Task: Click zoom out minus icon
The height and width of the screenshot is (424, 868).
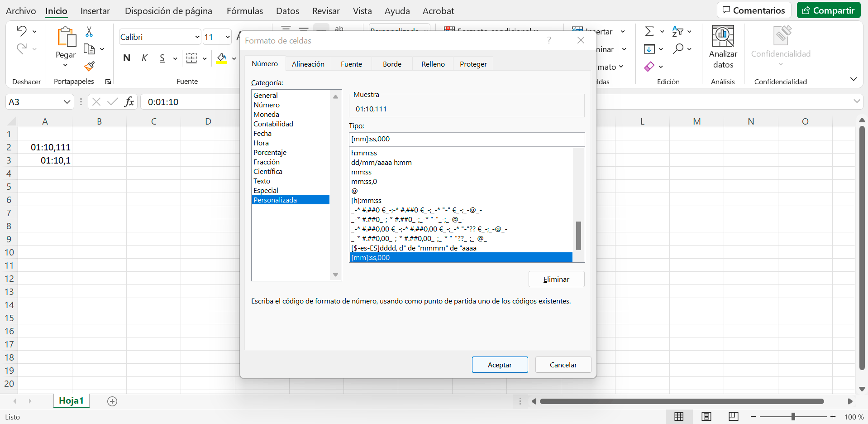Action: (x=754, y=417)
